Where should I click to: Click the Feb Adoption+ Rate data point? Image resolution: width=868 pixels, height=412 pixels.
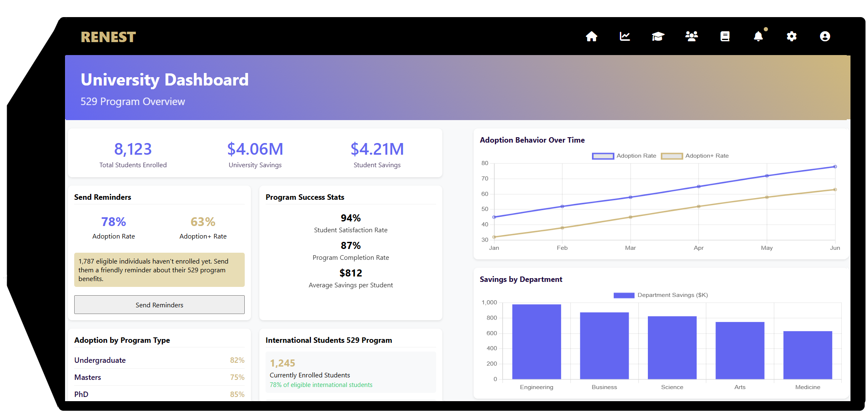[562, 228]
